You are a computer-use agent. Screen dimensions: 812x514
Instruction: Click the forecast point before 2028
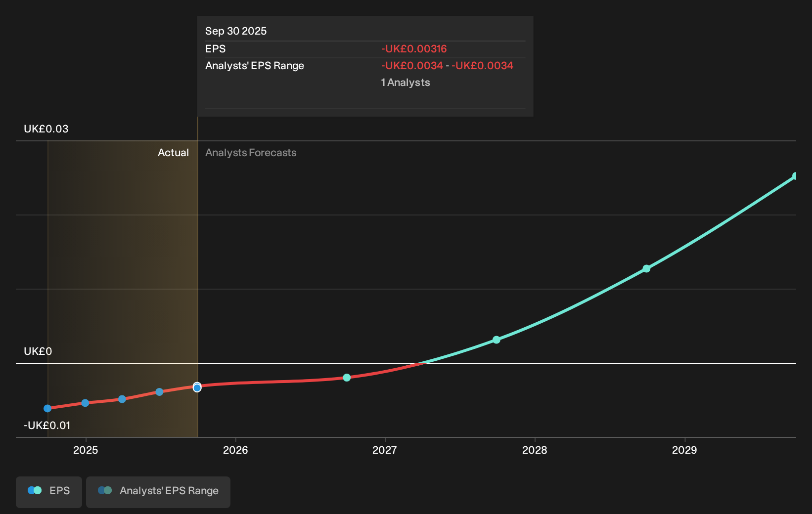pos(496,340)
